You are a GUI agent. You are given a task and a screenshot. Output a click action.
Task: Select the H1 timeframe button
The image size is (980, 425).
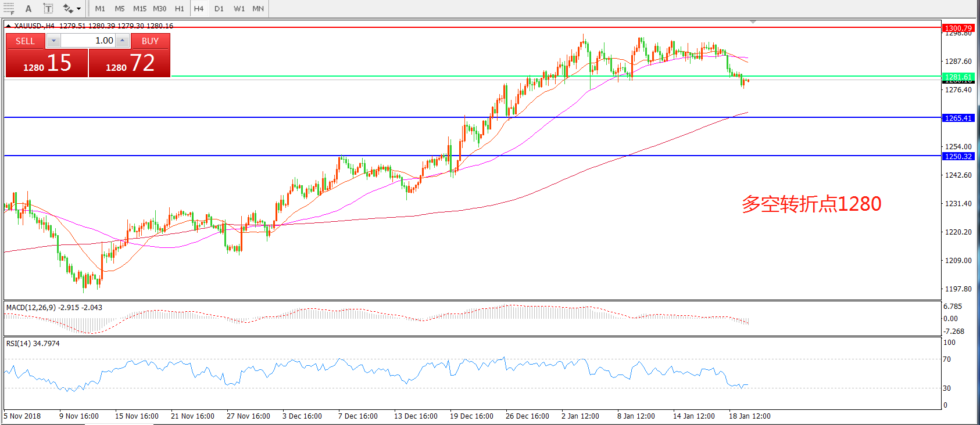[179, 9]
